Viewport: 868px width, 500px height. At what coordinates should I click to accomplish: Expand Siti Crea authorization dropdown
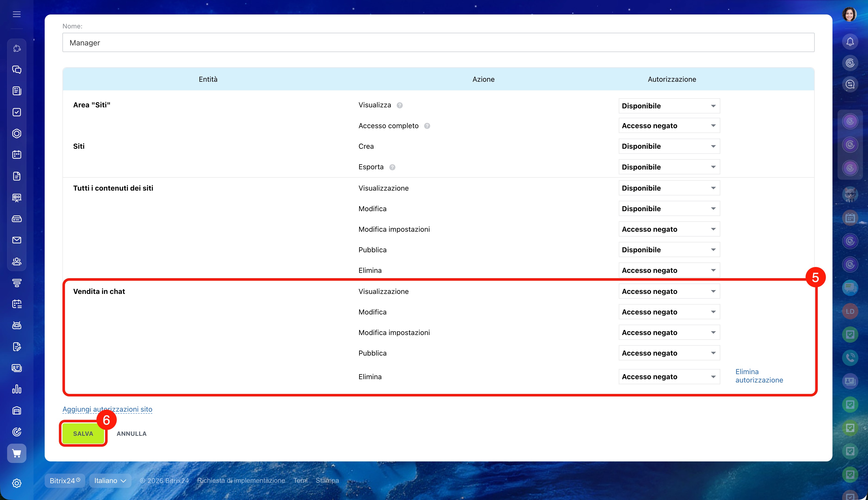669,146
